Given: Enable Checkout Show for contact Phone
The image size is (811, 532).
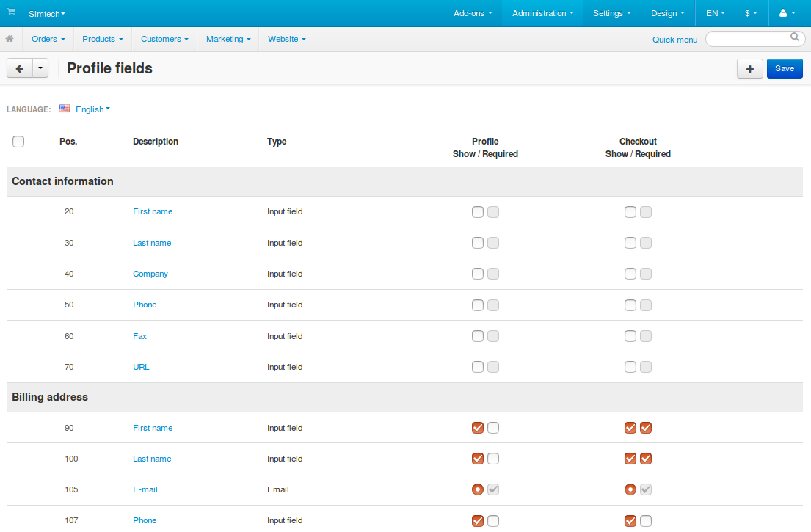Looking at the screenshot, I should click(630, 305).
